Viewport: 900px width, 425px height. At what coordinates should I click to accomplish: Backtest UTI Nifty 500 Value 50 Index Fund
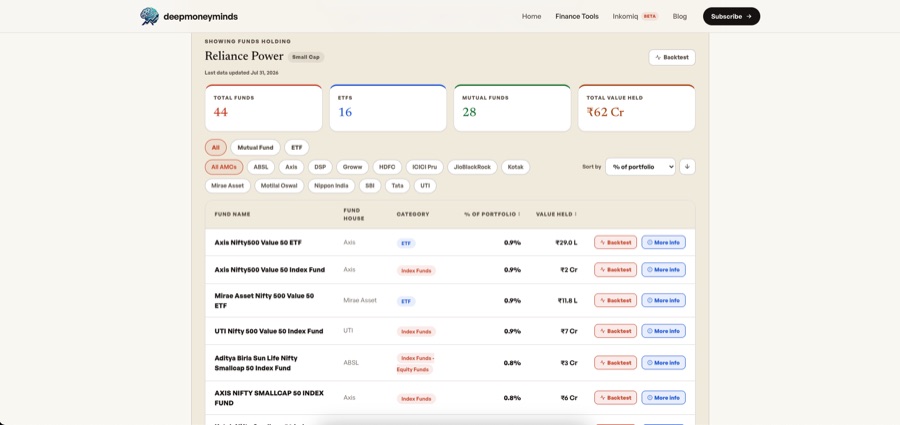pyautogui.click(x=615, y=331)
